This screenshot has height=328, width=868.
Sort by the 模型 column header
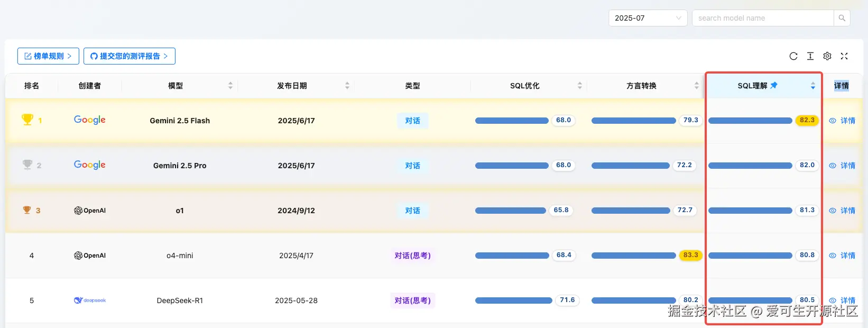click(x=230, y=86)
